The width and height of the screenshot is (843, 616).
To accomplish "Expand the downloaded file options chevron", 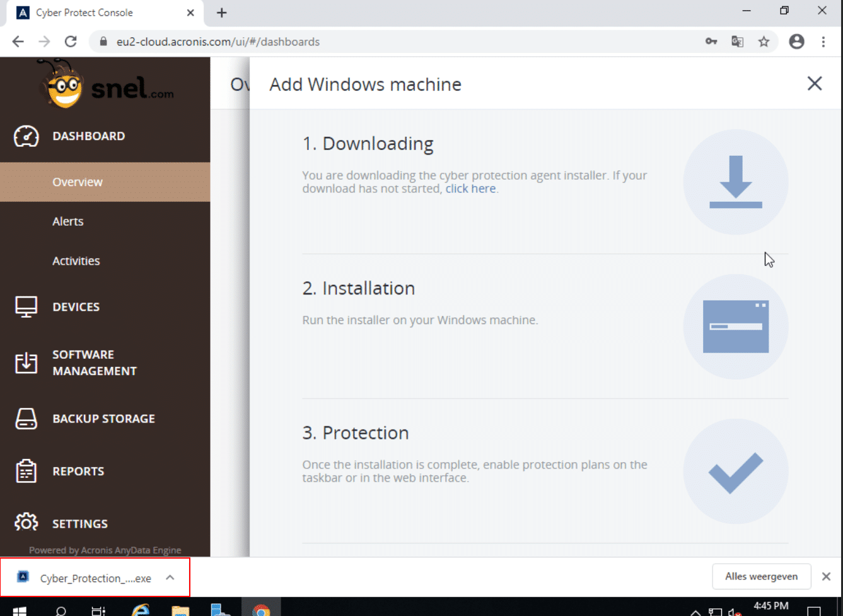I will click(170, 578).
